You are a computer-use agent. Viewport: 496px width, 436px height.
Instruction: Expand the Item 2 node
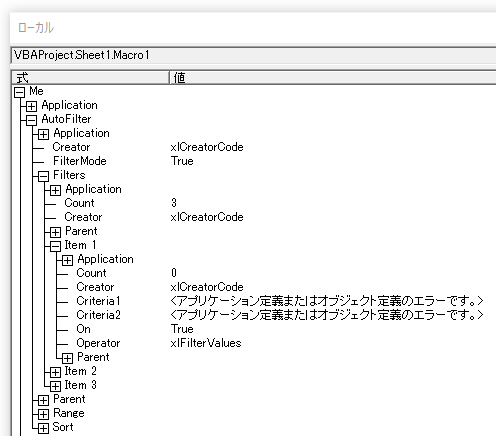point(55,372)
